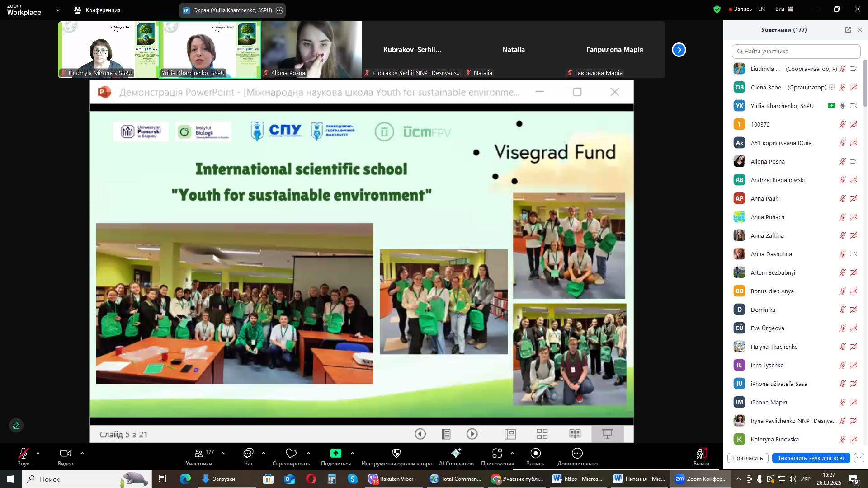Open the AI Companion tool
This screenshot has width=868, height=488.
coord(456,454)
